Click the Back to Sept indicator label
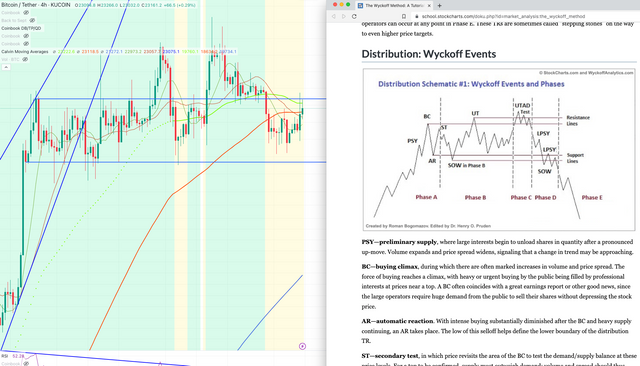This screenshot has width=640, height=366. tap(14, 20)
